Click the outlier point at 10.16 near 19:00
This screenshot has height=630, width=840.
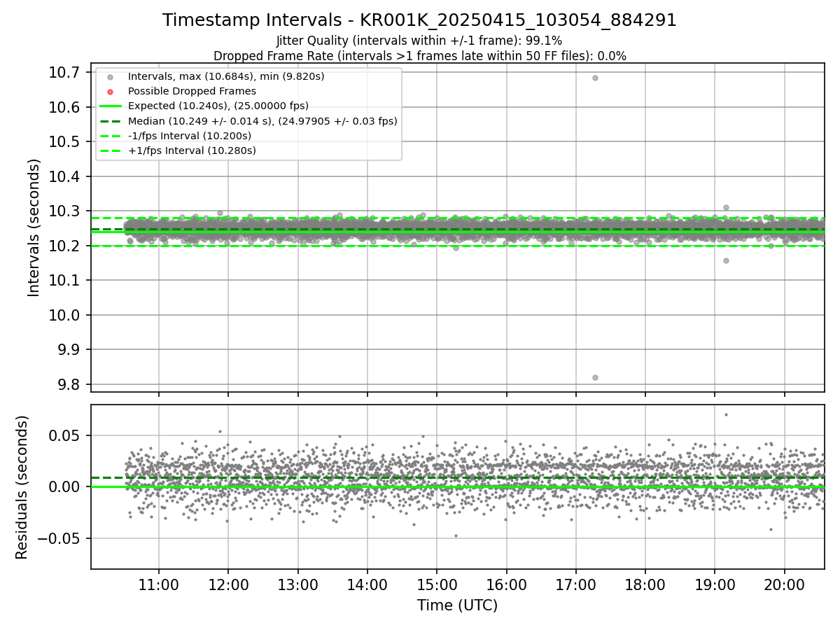[726, 260]
